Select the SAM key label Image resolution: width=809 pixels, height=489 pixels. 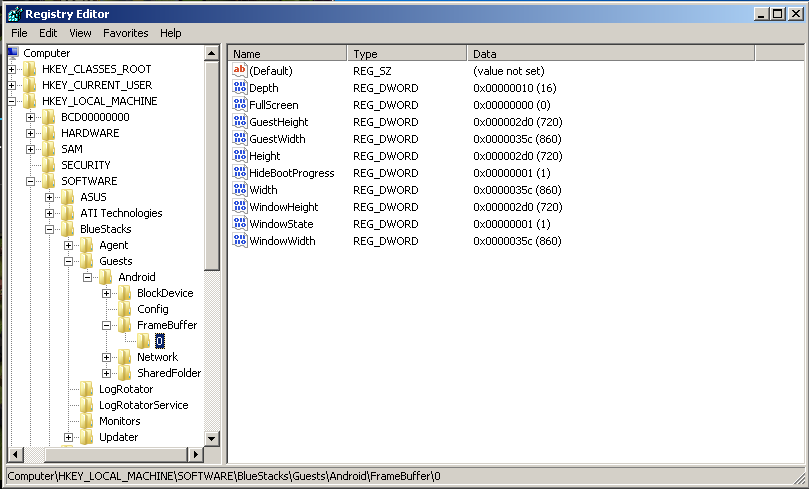[x=72, y=149]
